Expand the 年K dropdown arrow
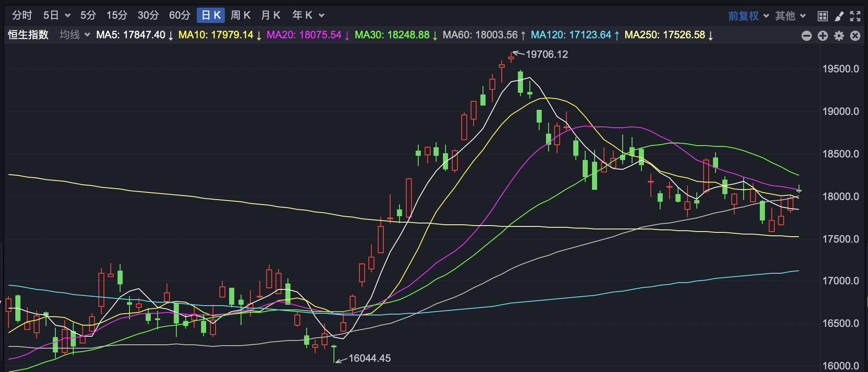This screenshot has height=372, width=868. point(322,16)
